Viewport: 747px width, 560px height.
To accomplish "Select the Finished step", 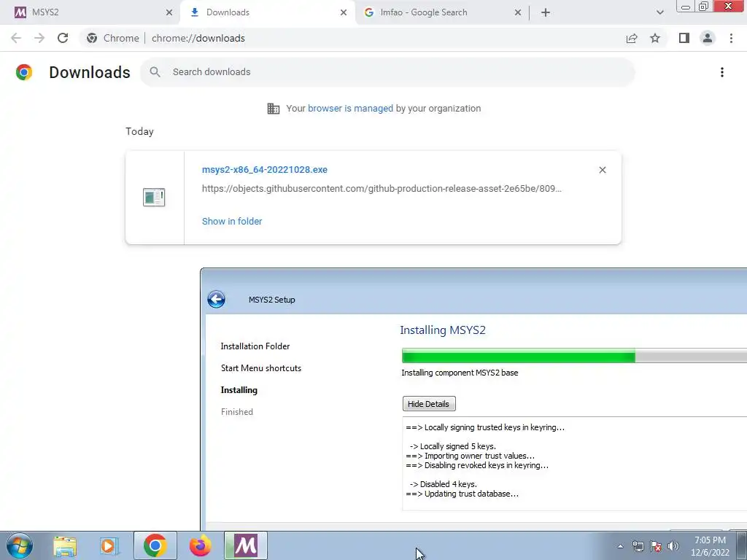I will point(237,412).
